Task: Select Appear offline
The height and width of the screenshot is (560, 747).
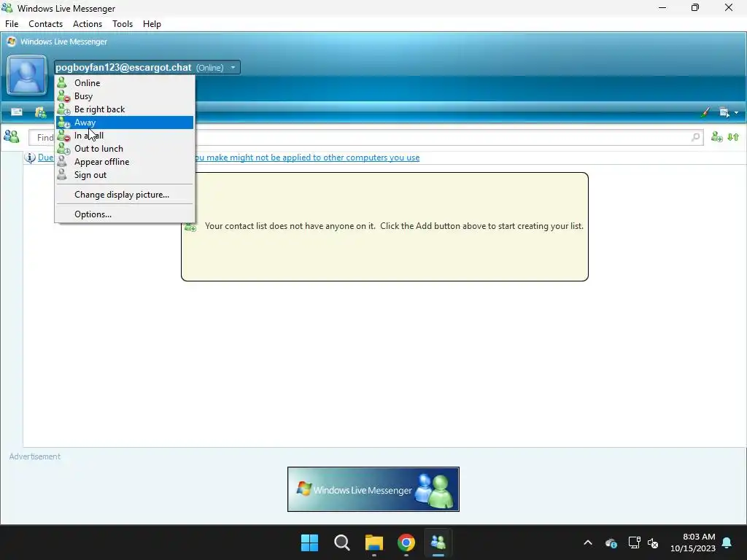Action: click(124, 162)
